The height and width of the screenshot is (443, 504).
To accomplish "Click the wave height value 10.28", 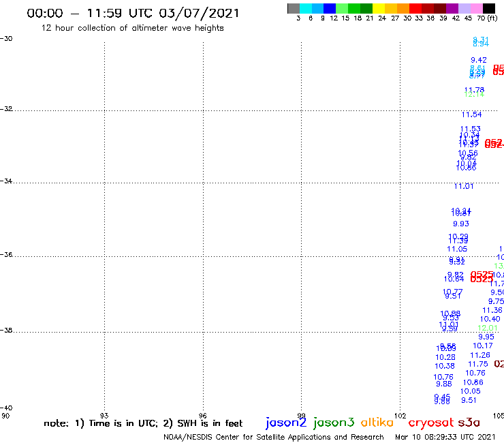I will 445,357.
